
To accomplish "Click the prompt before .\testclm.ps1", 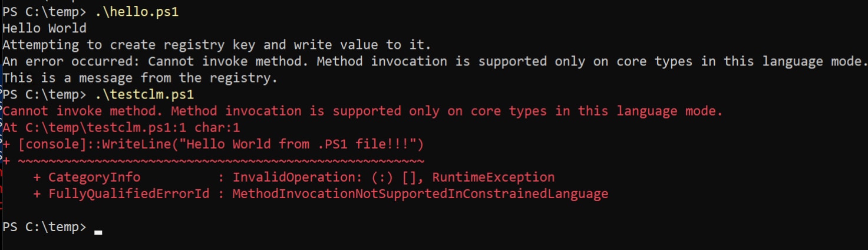I will coord(44,94).
